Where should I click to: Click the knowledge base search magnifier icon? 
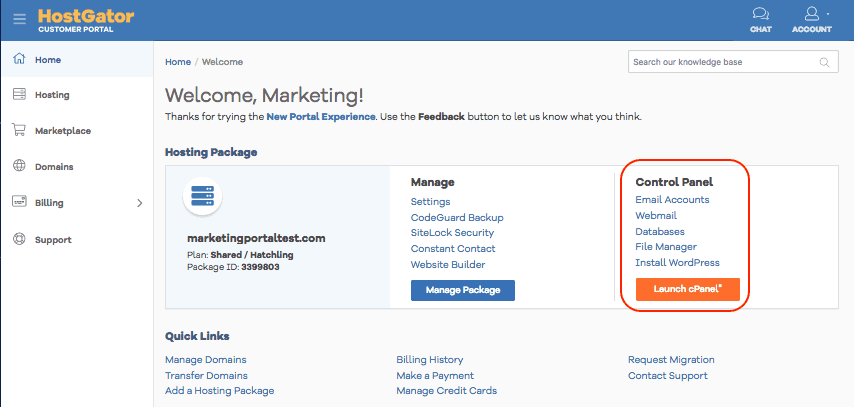pos(825,62)
